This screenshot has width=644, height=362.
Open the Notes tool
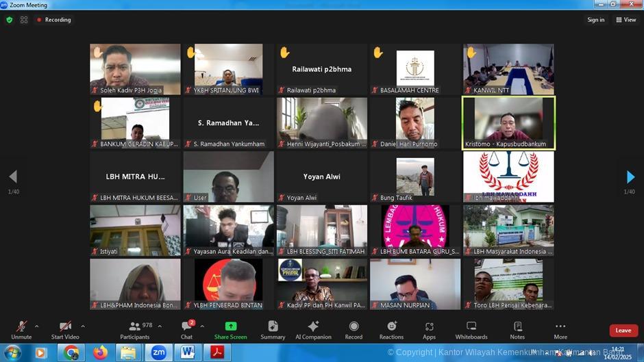pos(517,329)
